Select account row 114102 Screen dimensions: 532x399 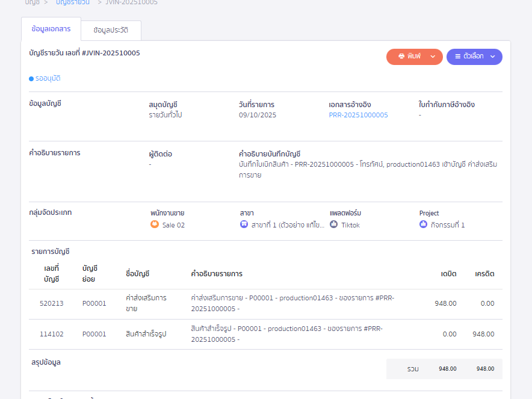click(51, 334)
